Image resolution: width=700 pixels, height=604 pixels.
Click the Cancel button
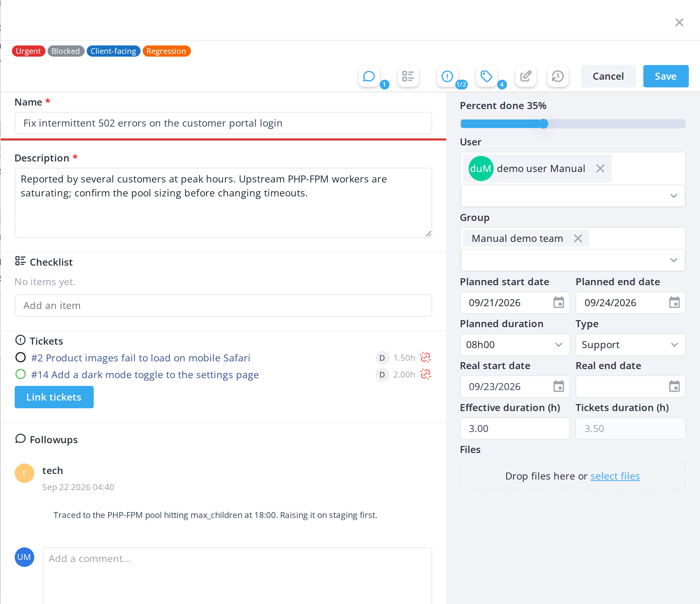click(608, 76)
